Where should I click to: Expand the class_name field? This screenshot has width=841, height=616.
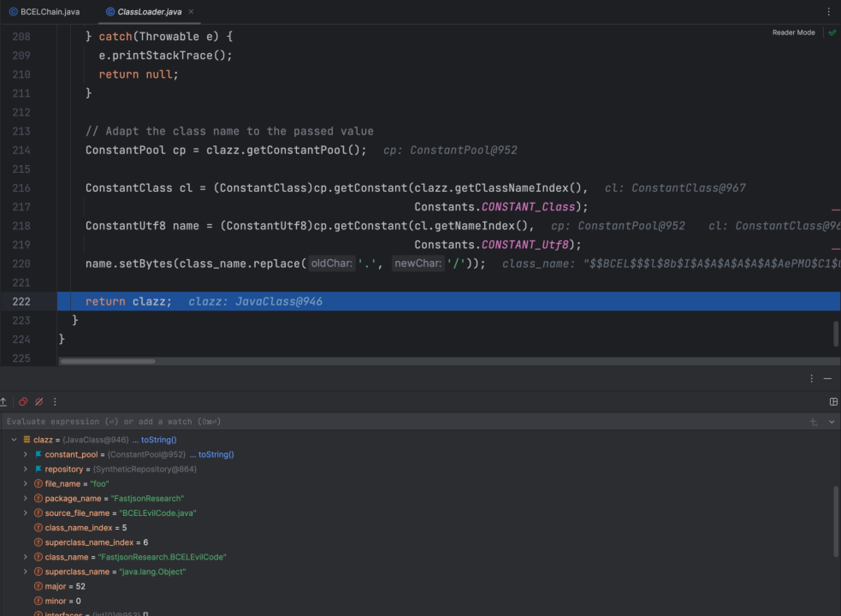25,557
